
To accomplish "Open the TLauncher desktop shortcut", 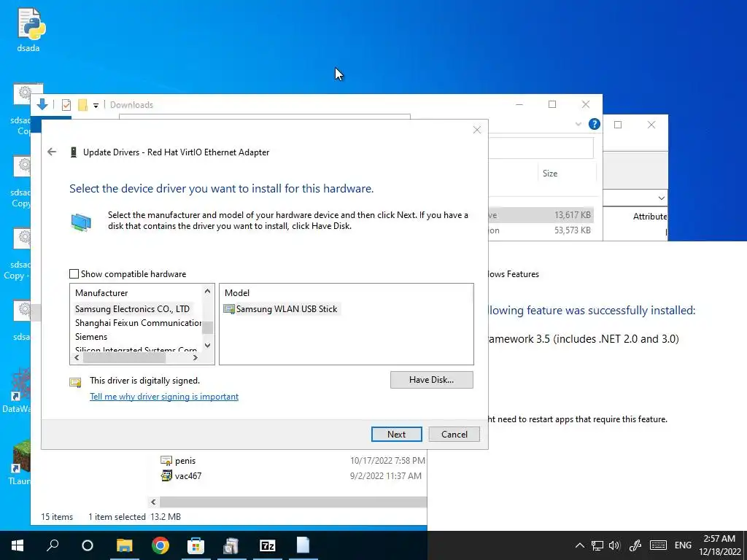I will click(19, 462).
